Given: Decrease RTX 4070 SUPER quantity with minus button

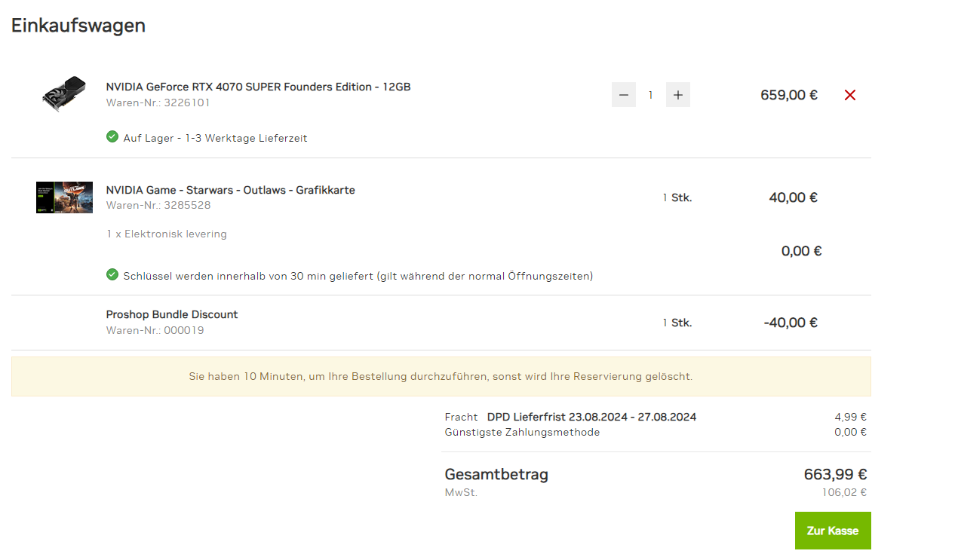Looking at the screenshot, I should pyautogui.click(x=624, y=95).
